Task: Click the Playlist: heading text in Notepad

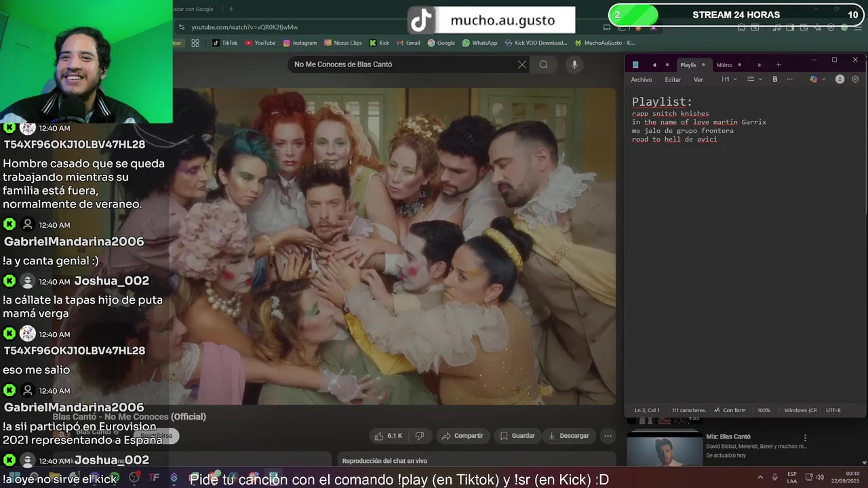Action: [662, 102]
